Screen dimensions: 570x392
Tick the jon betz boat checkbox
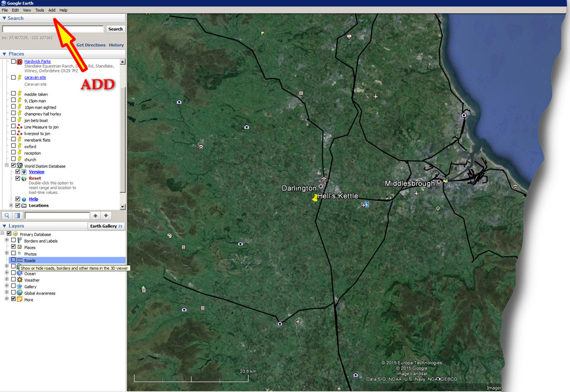[x=14, y=119]
